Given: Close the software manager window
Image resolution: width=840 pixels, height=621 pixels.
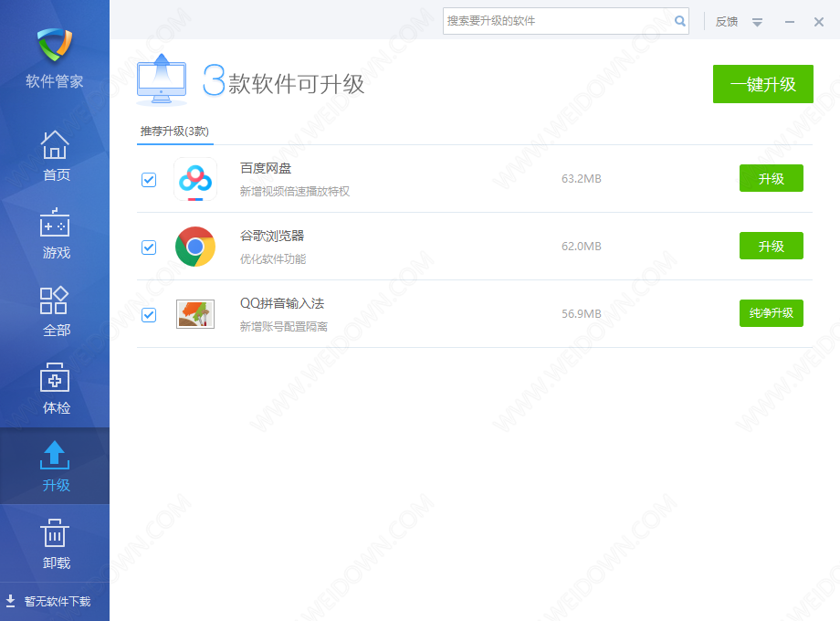Looking at the screenshot, I should pos(819,22).
